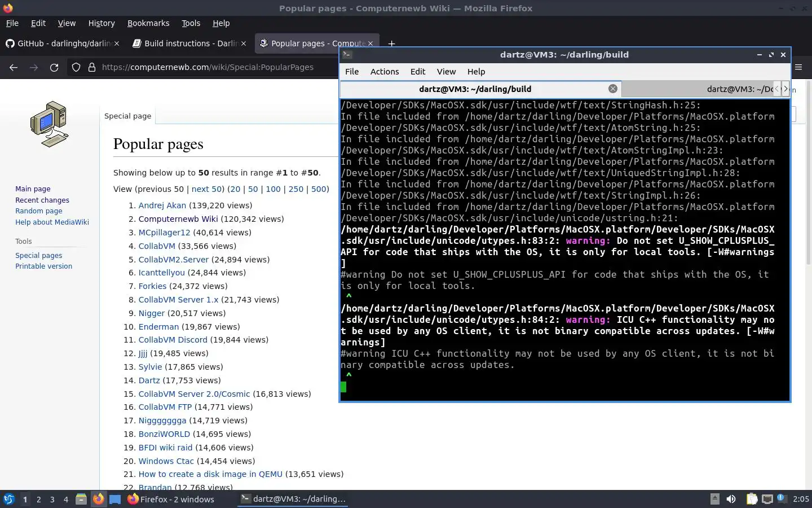Viewport: 812px width, 508px height.
Task: Switch to second terminal tab ~/Do
Action: point(697,89)
